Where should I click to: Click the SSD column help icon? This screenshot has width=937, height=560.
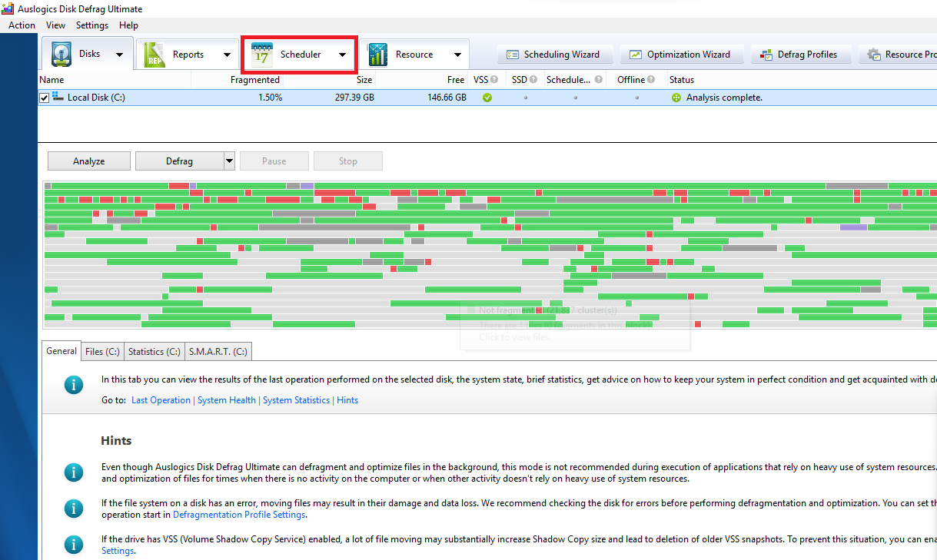tap(533, 79)
